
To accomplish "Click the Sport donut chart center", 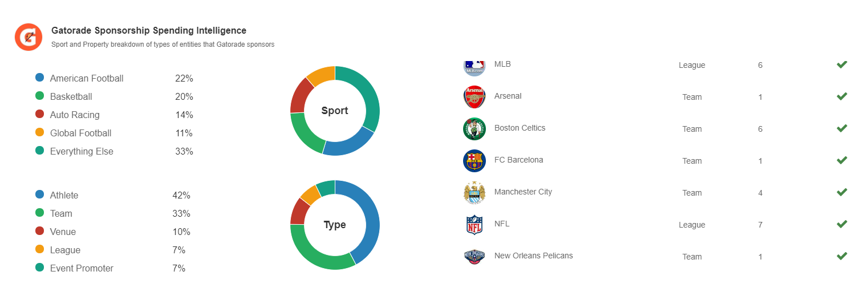I will click(335, 111).
